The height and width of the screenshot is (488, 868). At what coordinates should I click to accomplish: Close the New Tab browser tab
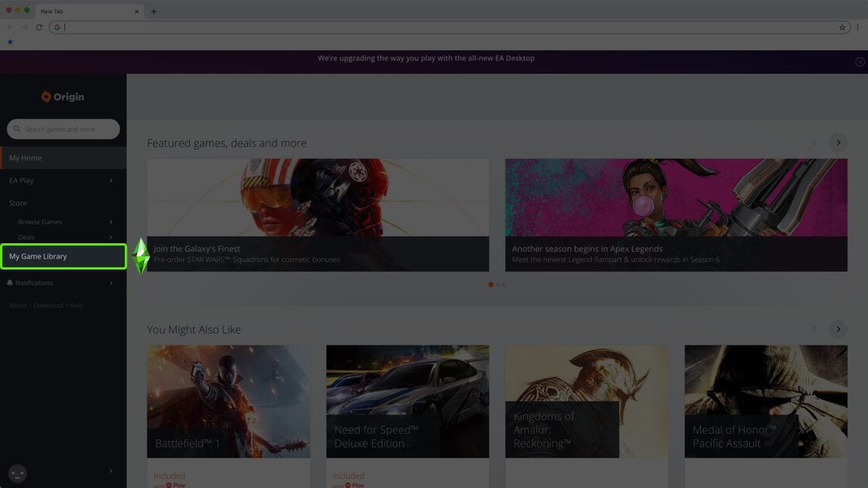tap(136, 11)
